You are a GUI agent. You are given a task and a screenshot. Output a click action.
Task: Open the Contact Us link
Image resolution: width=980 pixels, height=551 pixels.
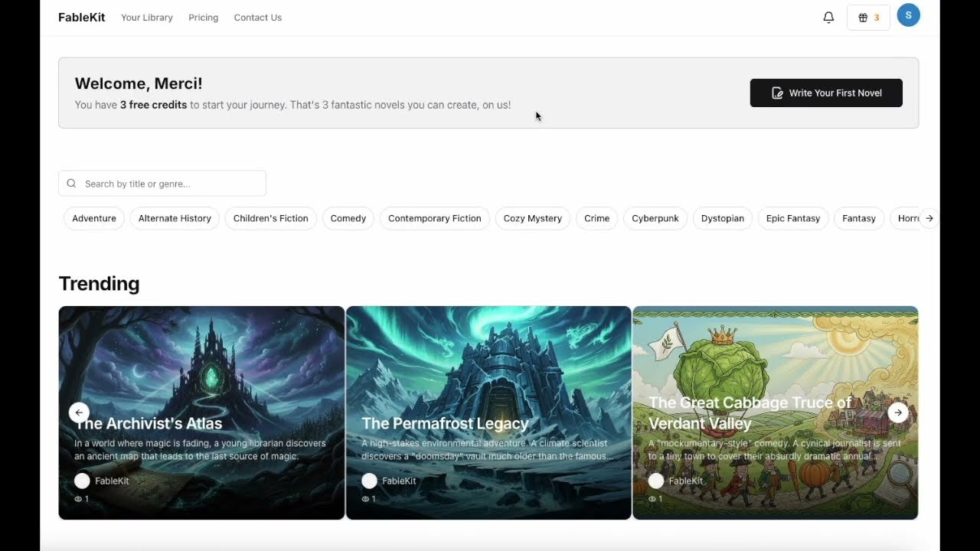tap(257, 17)
